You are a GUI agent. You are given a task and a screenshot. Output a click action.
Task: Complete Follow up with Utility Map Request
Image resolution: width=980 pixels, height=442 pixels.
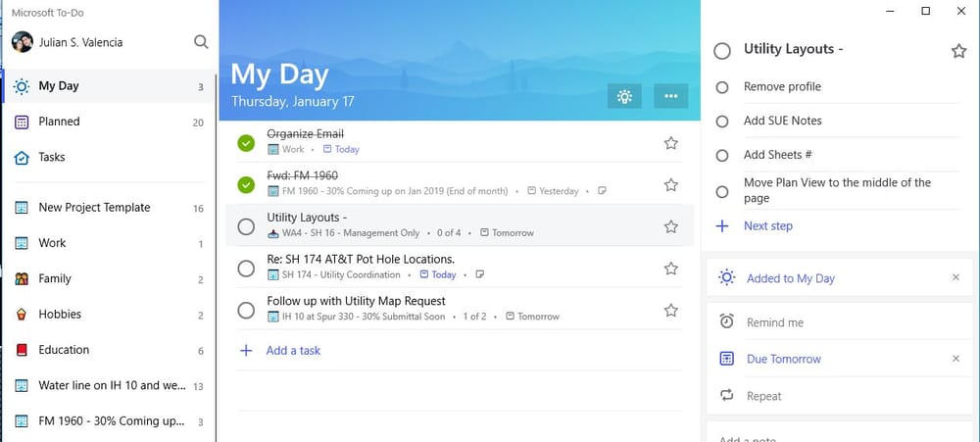click(x=246, y=310)
